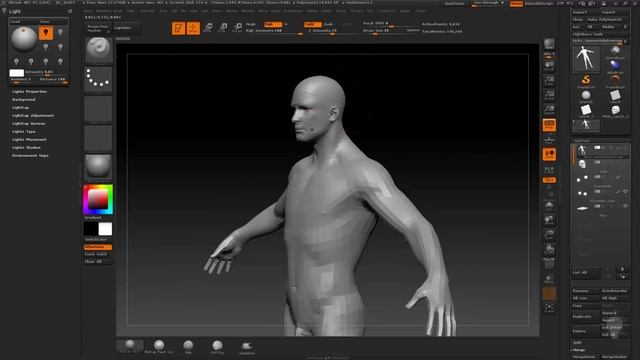The image size is (640, 360).
Task: Click the Projection Master button
Action: click(x=98, y=28)
